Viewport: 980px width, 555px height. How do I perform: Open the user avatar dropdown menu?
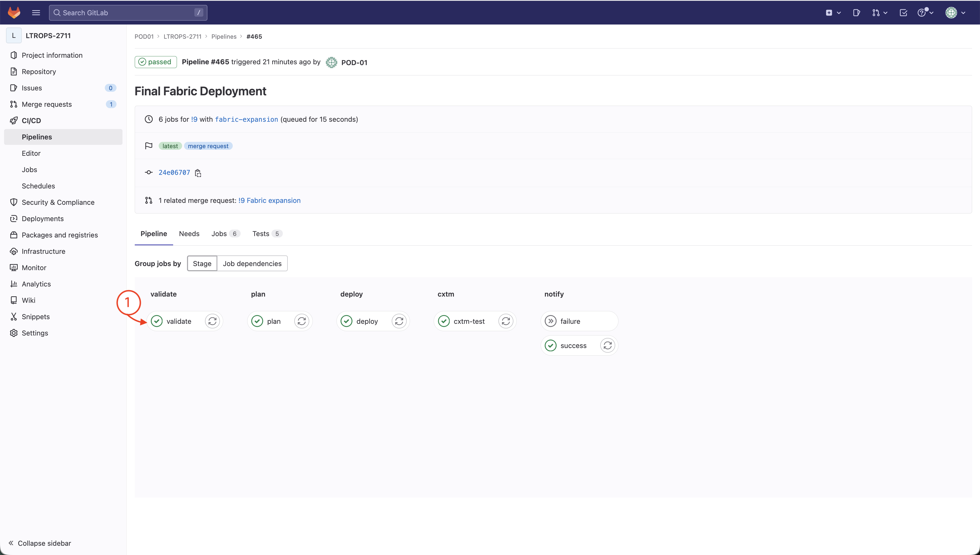[x=955, y=13]
